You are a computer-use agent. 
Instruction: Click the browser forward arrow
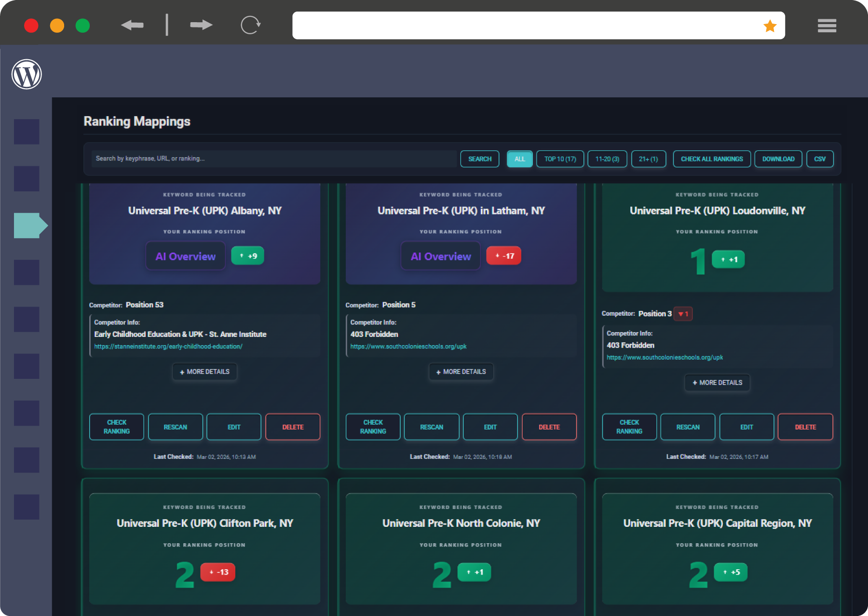(x=201, y=25)
